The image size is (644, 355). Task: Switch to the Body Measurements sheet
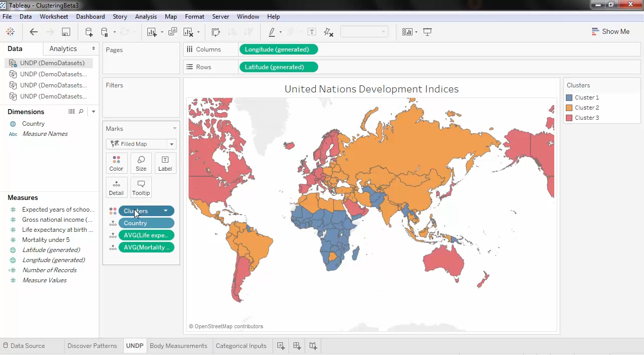pyautogui.click(x=179, y=346)
